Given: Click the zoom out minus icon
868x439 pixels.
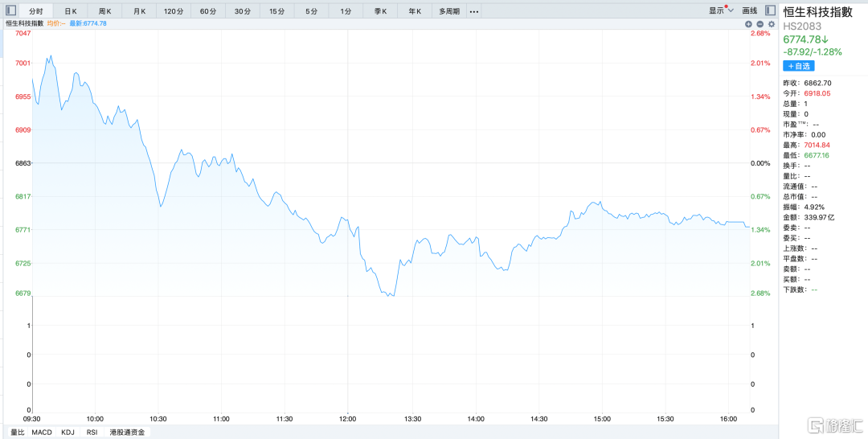Looking at the screenshot, I should click(x=759, y=24).
